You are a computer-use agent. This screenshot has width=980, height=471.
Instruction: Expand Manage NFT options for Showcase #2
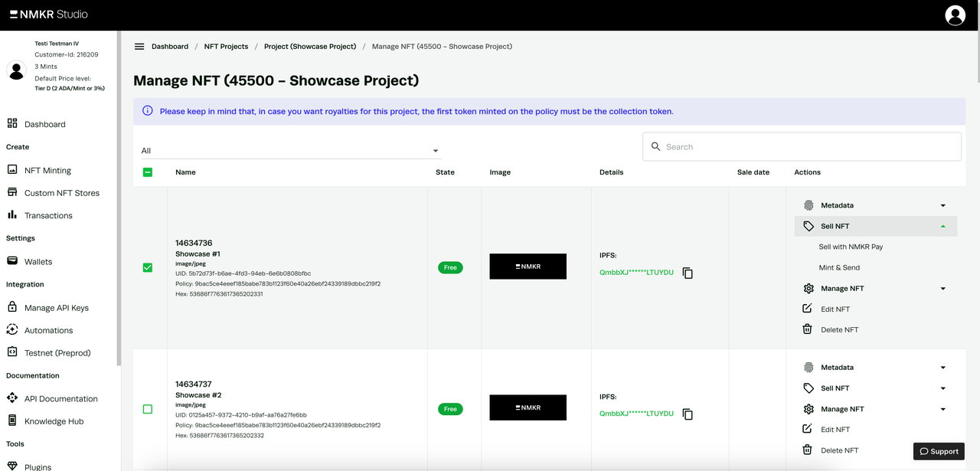click(x=942, y=409)
